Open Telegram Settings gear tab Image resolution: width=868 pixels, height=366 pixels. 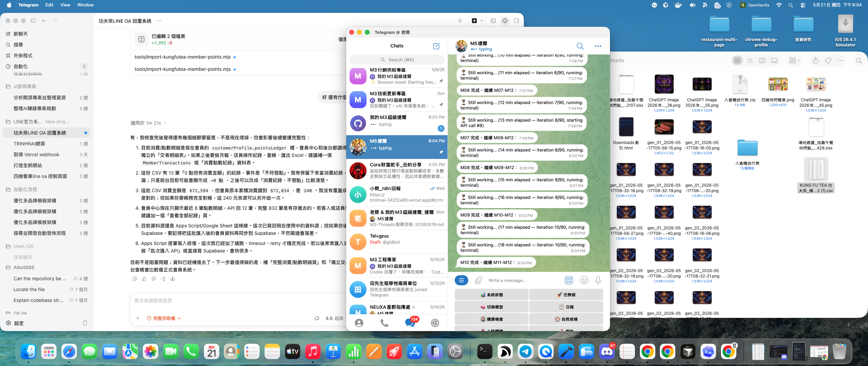(x=435, y=323)
